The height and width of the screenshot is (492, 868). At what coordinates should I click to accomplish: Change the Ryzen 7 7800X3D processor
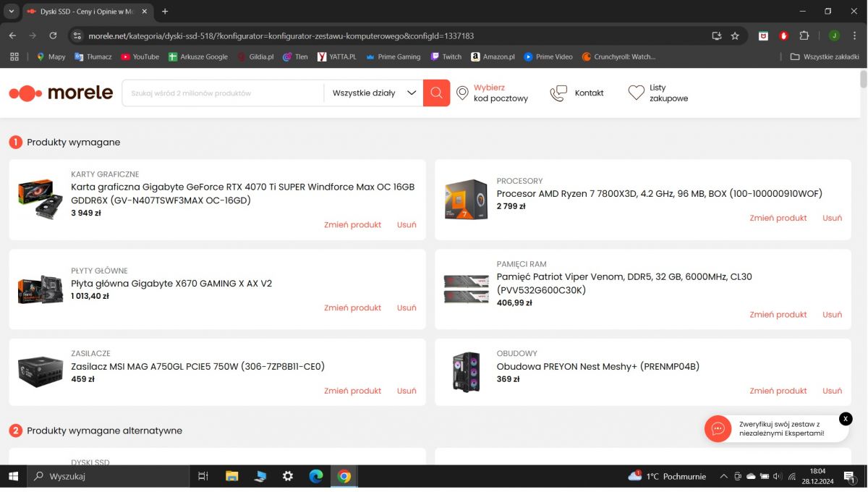coord(778,218)
